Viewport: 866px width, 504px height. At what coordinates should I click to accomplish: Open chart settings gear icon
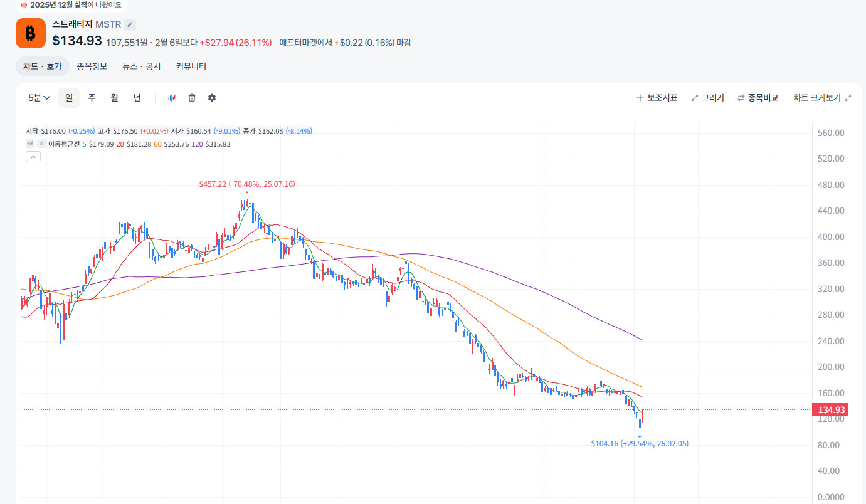click(212, 98)
